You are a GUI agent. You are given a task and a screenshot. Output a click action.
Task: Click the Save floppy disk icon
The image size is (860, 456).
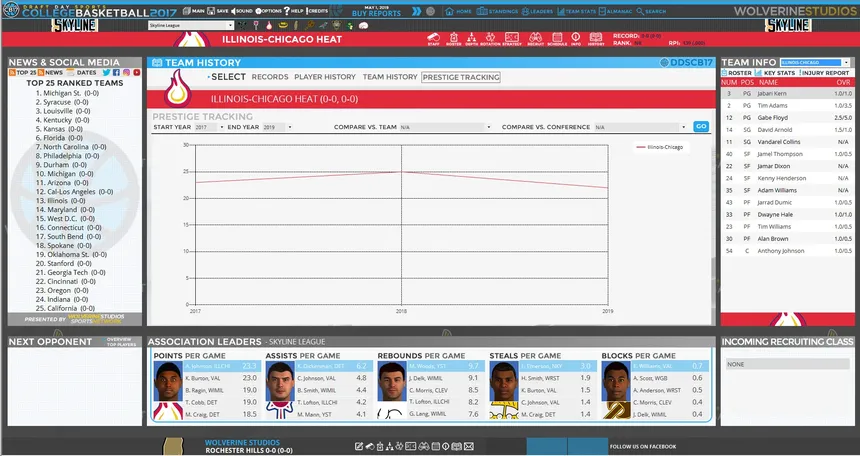point(218,11)
